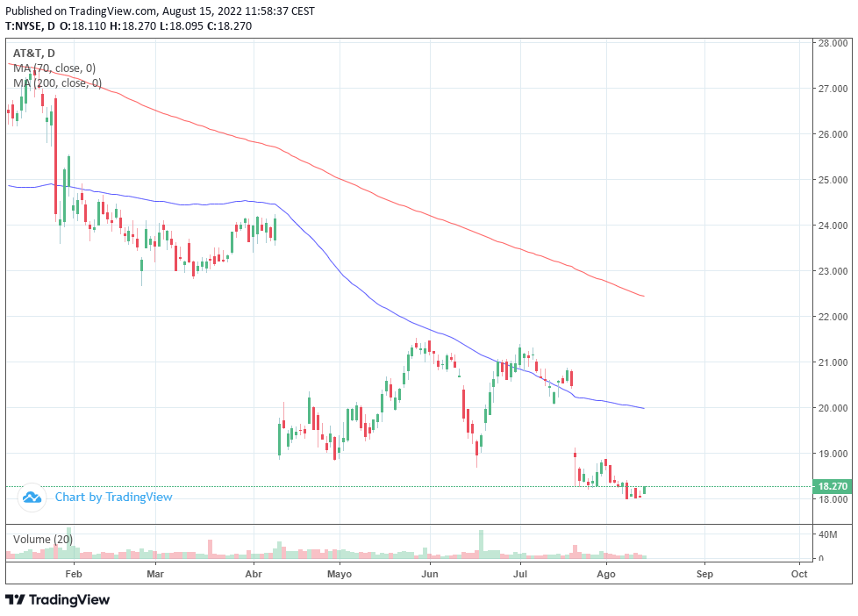
Task: Click the O:18.110 open value in header
Action: [x=83, y=25]
